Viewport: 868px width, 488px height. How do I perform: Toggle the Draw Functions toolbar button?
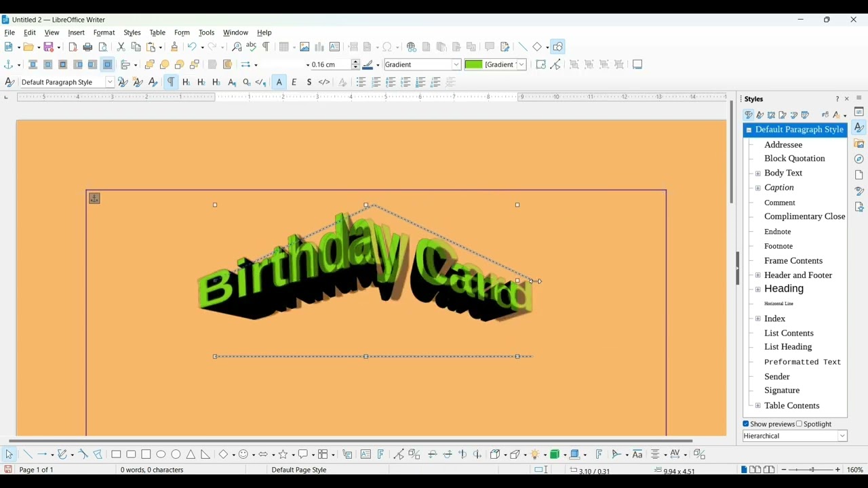pyautogui.click(x=558, y=47)
